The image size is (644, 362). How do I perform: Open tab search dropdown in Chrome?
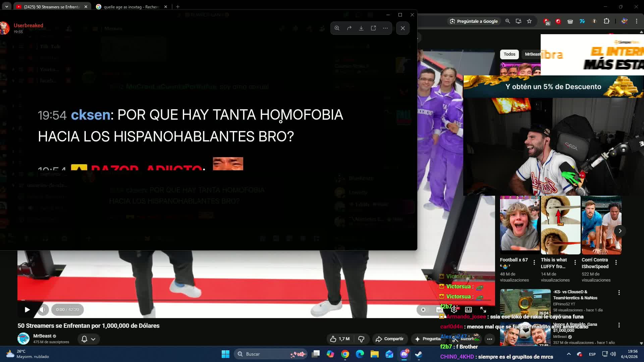pyautogui.click(x=6, y=7)
